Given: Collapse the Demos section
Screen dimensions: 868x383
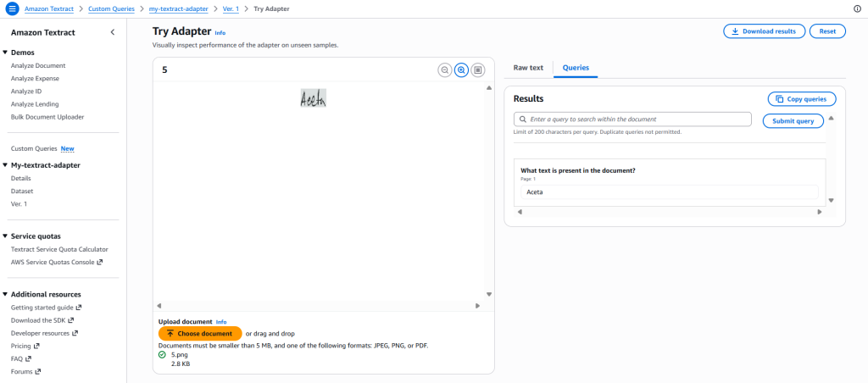Looking at the screenshot, I should 5,53.
